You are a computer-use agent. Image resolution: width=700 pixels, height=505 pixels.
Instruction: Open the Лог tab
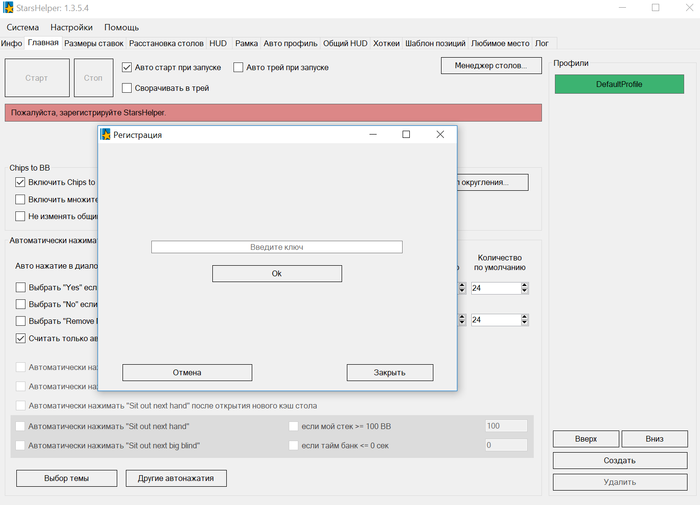tap(542, 43)
